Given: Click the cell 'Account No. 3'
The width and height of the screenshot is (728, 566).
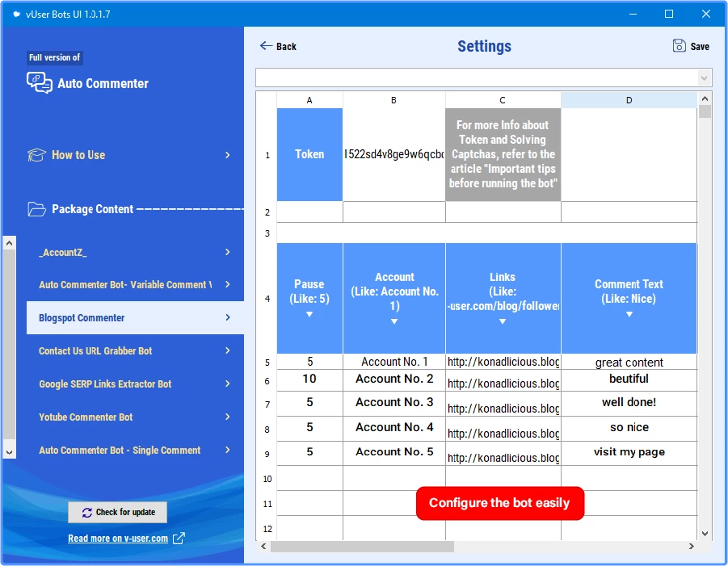Looking at the screenshot, I should [394, 403].
